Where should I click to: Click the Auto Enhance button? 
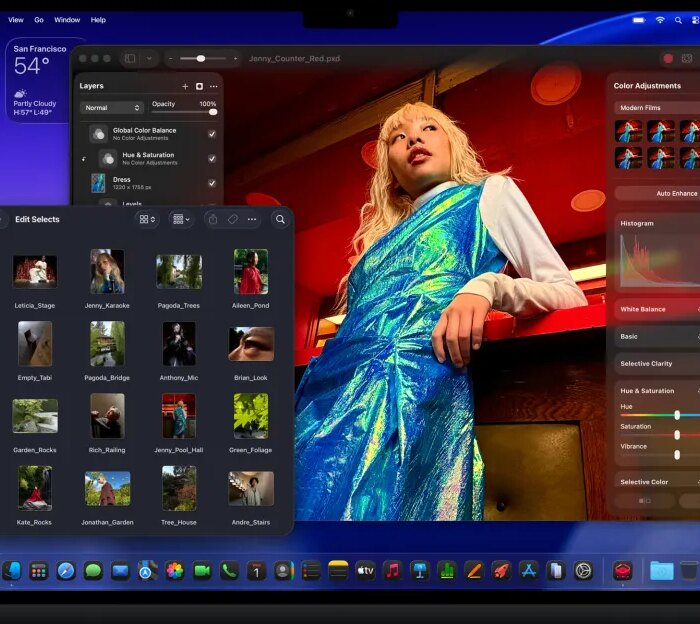[676, 193]
